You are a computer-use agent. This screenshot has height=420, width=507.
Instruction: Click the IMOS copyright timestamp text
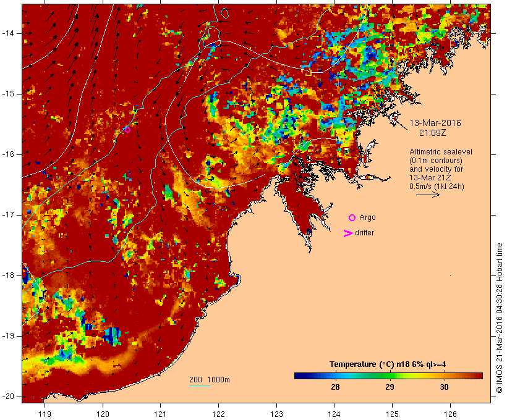click(x=499, y=318)
